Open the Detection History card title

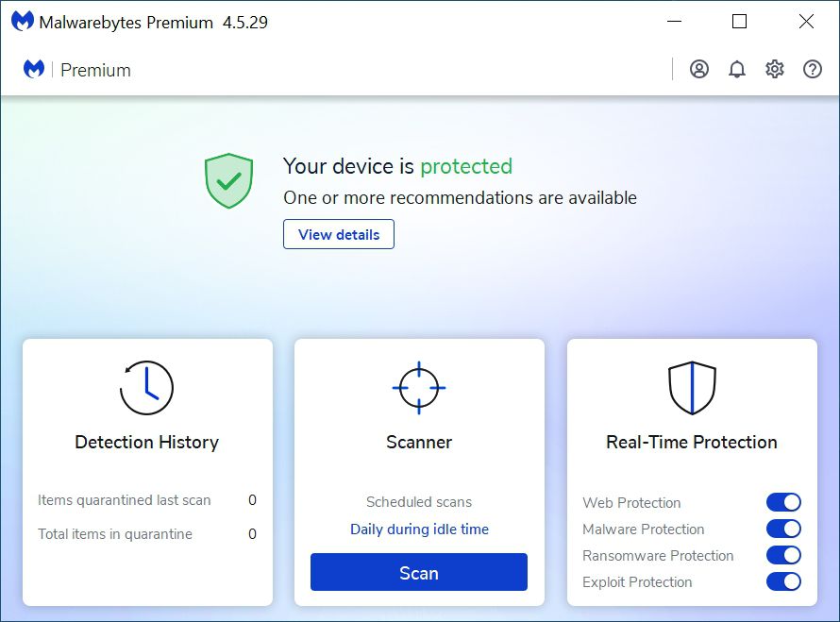(147, 442)
